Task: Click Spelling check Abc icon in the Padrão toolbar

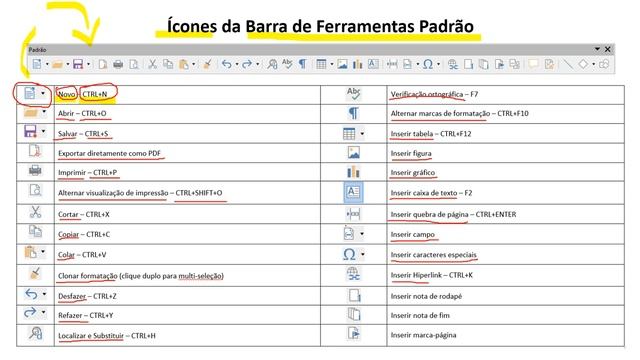Action: 287,64
